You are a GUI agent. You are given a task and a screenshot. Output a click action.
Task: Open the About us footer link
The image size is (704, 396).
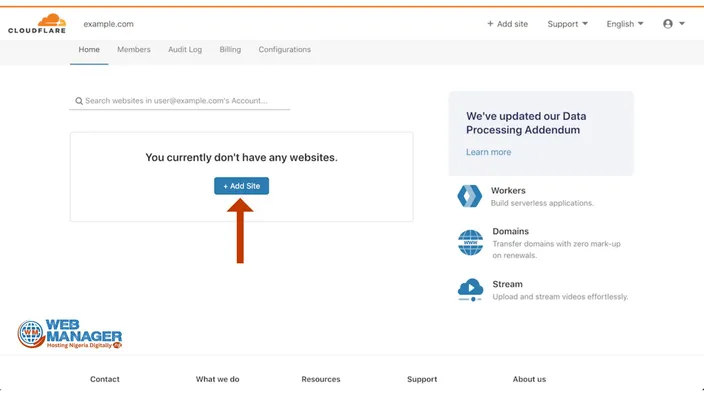click(x=529, y=379)
